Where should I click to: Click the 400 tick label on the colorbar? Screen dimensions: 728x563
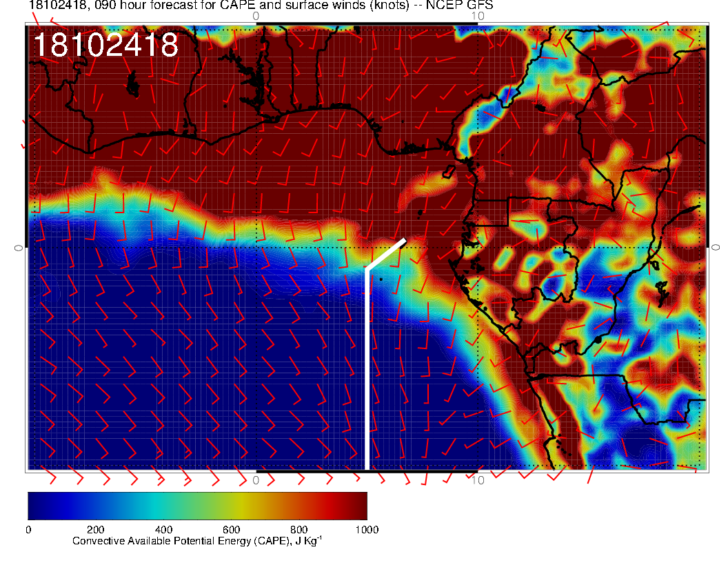pyautogui.click(x=163, y=530)
